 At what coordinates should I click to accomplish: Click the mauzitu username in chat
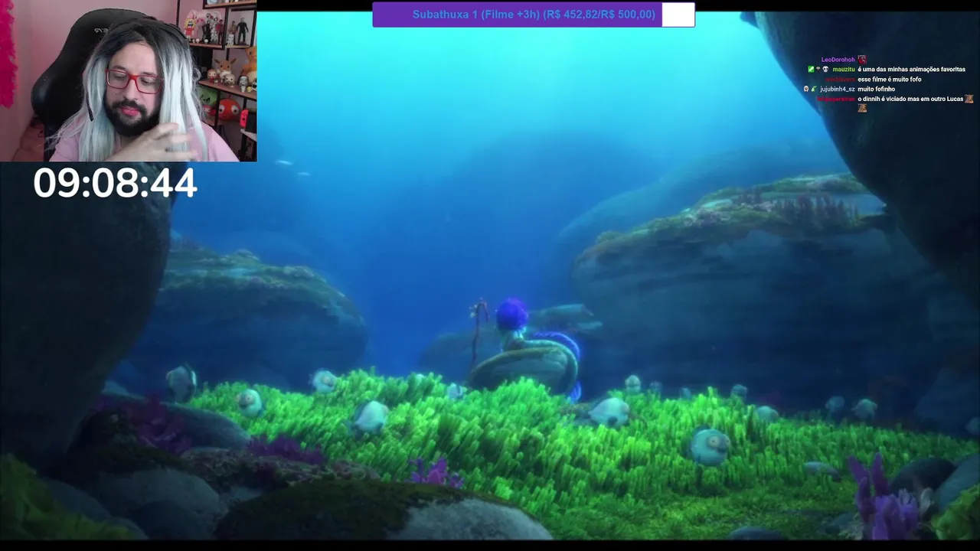[x=844, y=70]
